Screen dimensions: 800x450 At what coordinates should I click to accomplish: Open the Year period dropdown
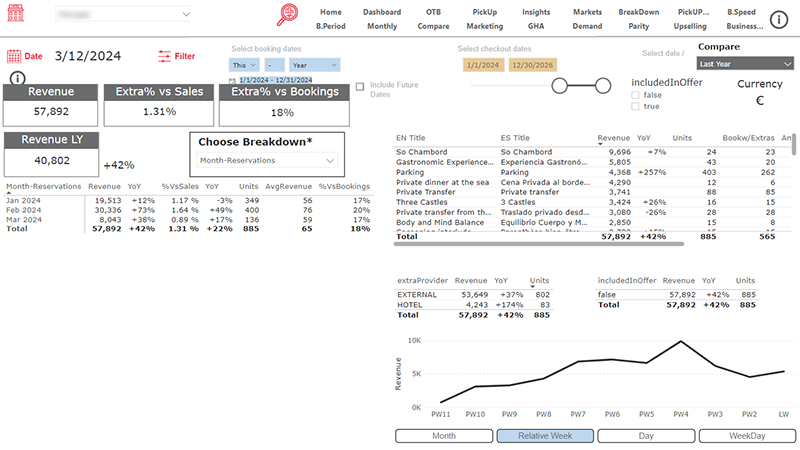[314, 65]
